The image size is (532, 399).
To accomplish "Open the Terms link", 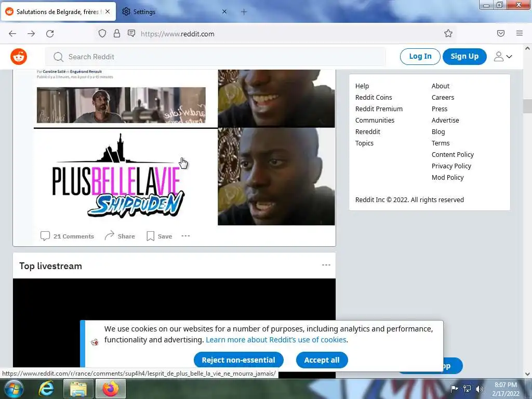I will coord(441,143).
